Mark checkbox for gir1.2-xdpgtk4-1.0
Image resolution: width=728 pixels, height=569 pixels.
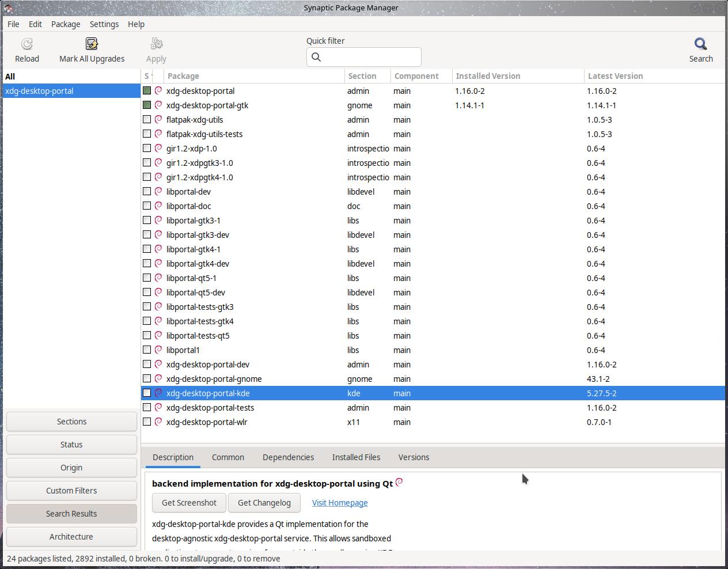(147, 177)
